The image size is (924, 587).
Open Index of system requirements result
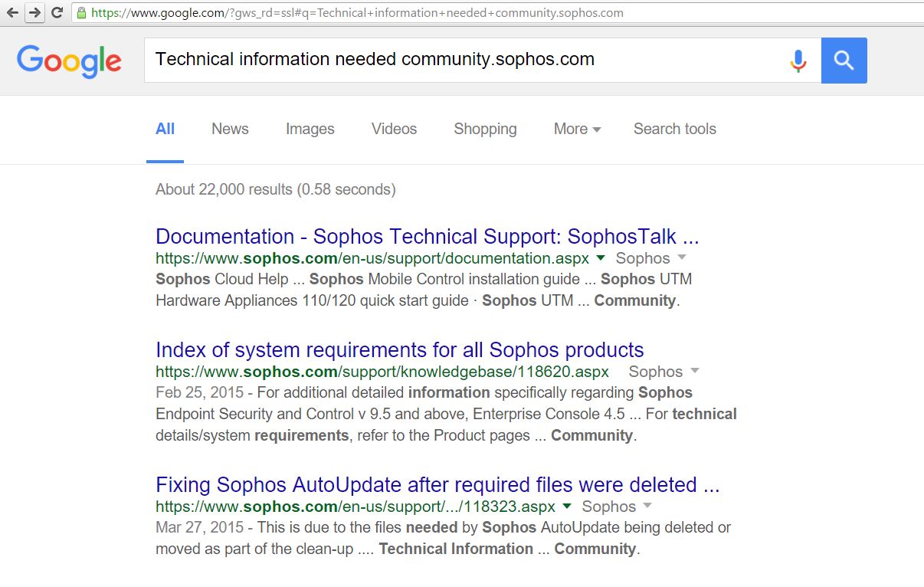click(400, 350)
